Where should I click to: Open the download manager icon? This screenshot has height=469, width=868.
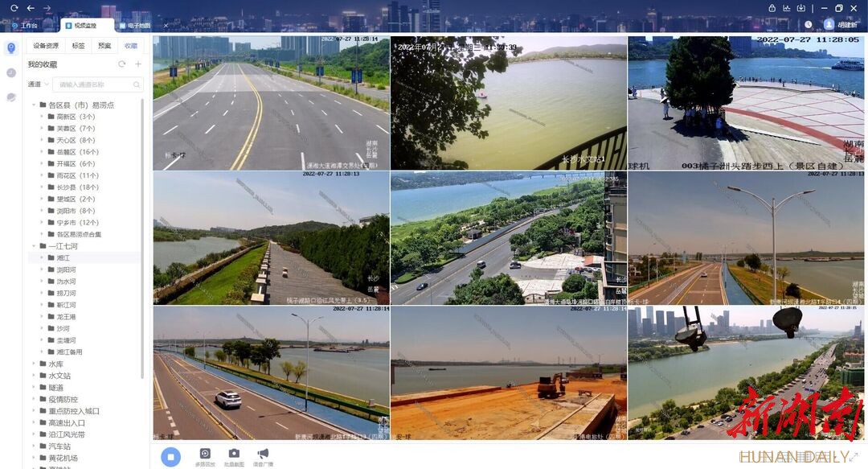[801, 8]
